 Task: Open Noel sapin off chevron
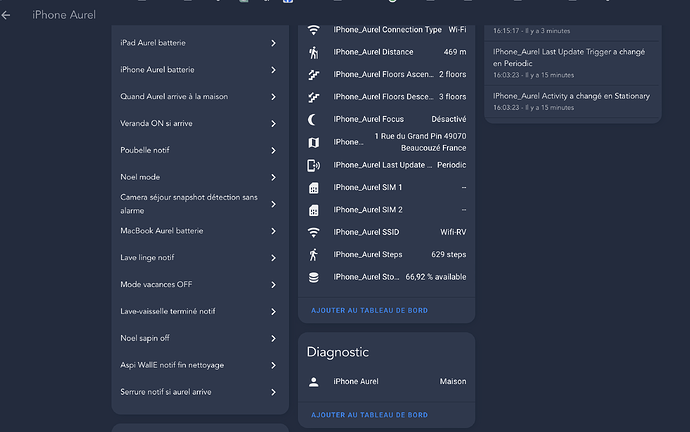(273, 338)
